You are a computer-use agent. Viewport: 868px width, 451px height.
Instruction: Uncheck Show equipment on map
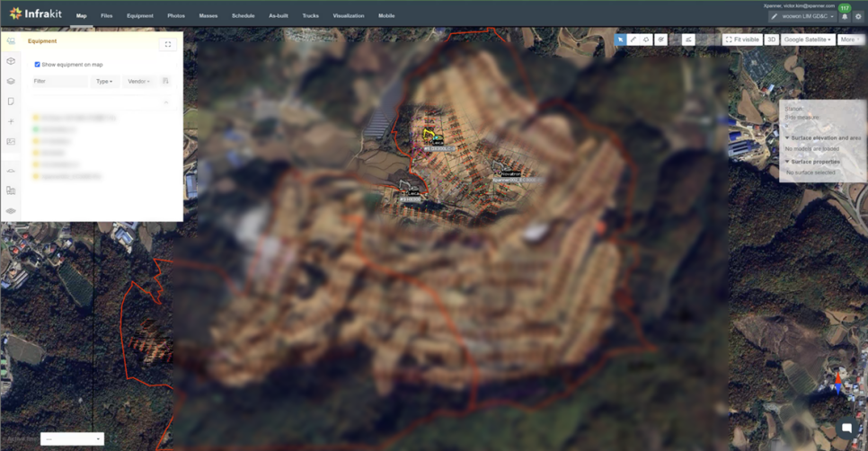(x=37, y=65)
